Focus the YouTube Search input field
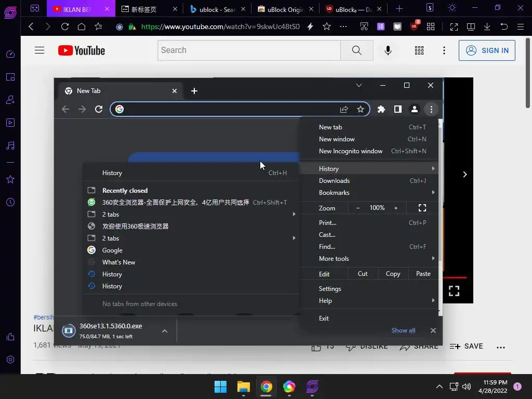Screen dimensions: 532x399 pos(249,50)
